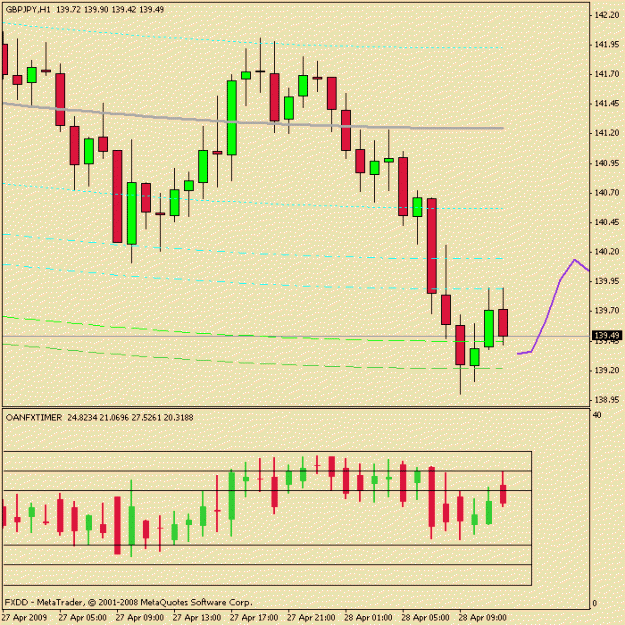This screenshot has width=625, height=625.
Task: Click the 27 Apr 13:00 time label
Action: [197, 618]
